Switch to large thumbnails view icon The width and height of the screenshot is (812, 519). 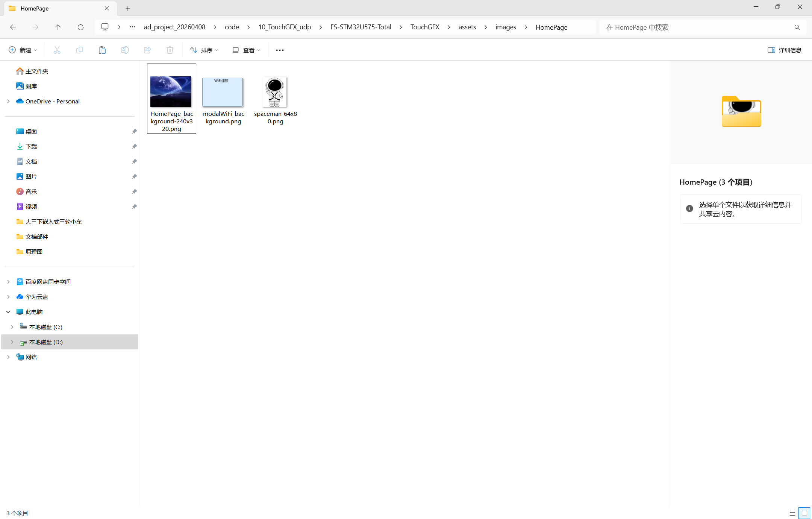pos(804,513)
